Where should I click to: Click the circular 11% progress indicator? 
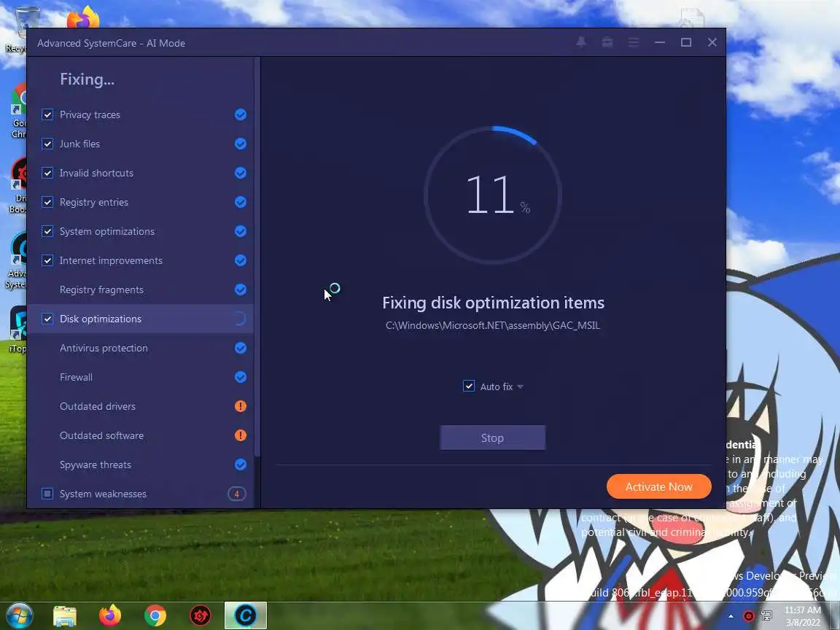click(x=493, y=195)
